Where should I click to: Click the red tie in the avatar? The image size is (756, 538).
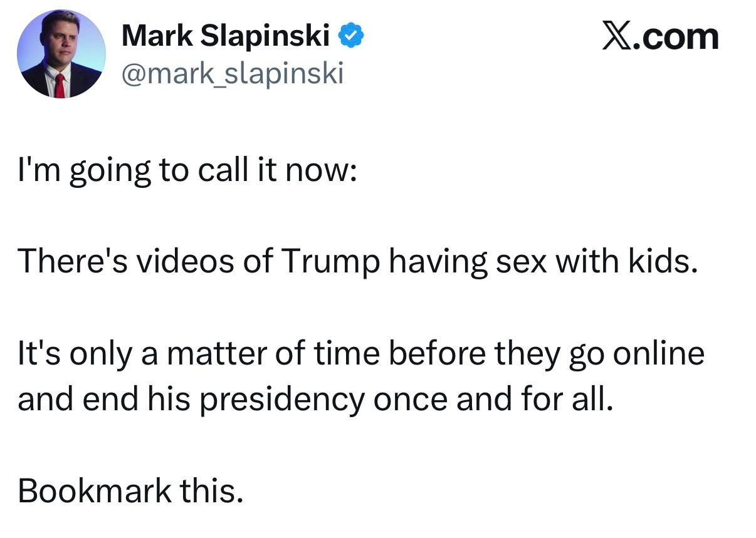pos(60,85)
